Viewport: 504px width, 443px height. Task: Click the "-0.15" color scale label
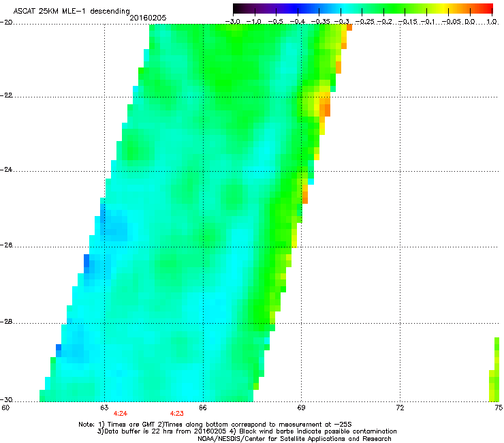407,22
